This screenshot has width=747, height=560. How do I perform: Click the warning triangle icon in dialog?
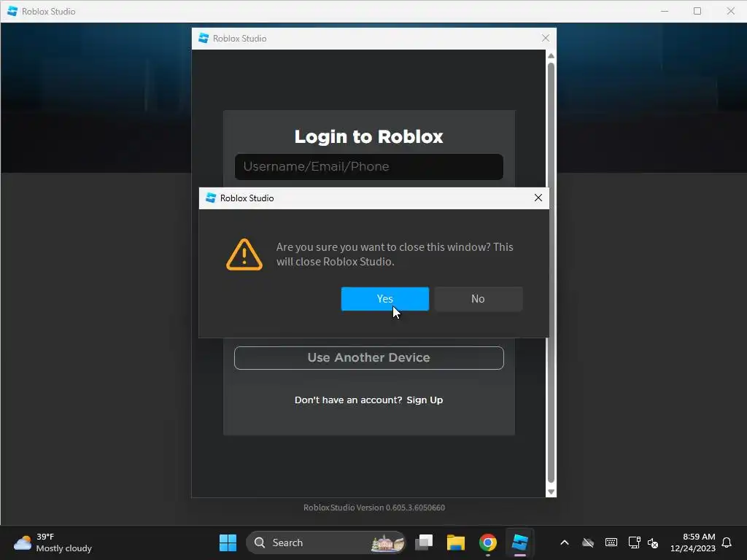(244, 254)
